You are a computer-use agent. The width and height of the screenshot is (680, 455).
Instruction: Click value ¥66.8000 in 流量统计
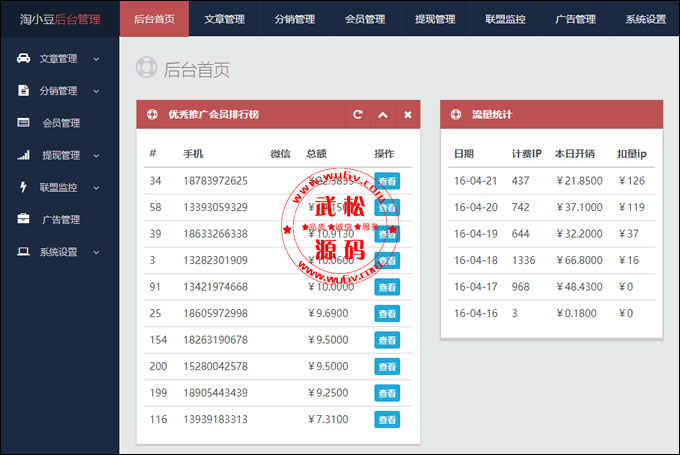click(x=579, y=260)
